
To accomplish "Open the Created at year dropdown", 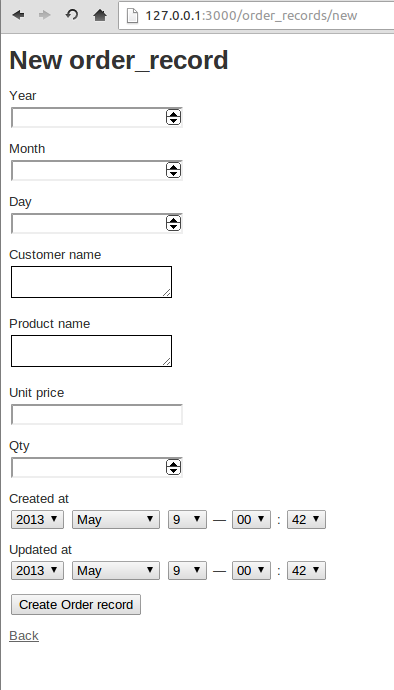I will coord(37,520).
